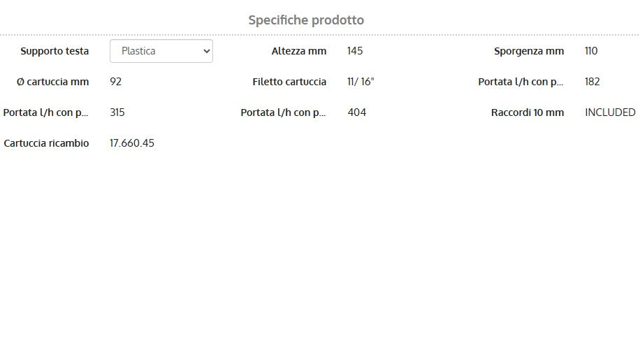Image resolution: width=640 pixels, height=364 pixels.
Task: Click the Supporto testa label
Action: click(x=54, y=51)
